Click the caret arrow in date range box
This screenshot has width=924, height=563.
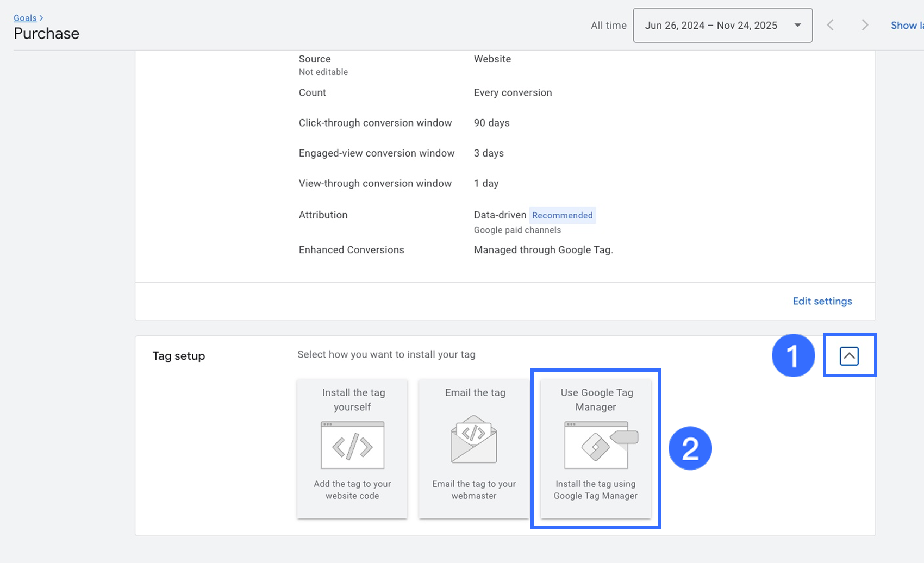tap(797, 26)
